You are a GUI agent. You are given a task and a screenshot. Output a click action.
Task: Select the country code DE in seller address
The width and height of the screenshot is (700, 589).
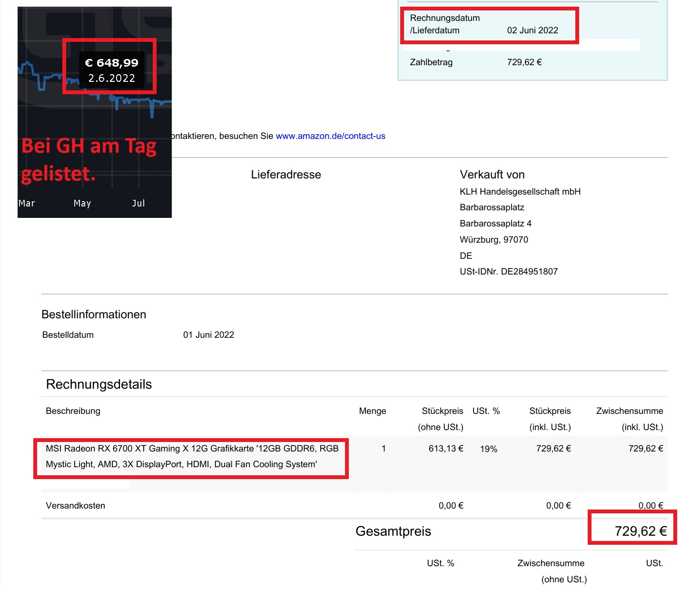pyautogui.click(x=466, y=256)
